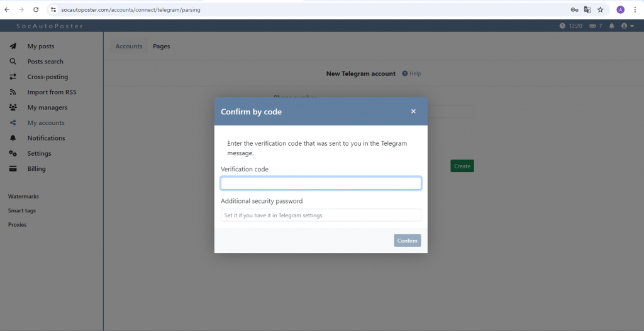Click the Additional security password field
This screenshot has width=644, height=331.
(321, 215)
